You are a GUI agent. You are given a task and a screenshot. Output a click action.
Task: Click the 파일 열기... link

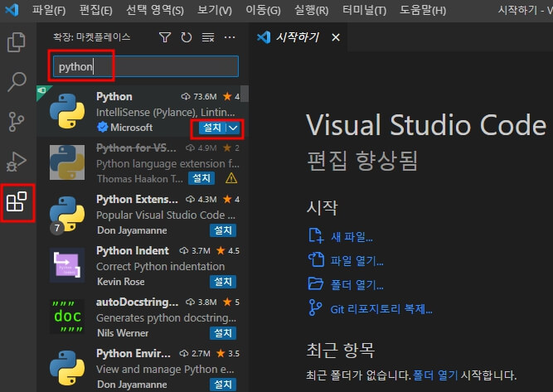(x=357, y=261)
